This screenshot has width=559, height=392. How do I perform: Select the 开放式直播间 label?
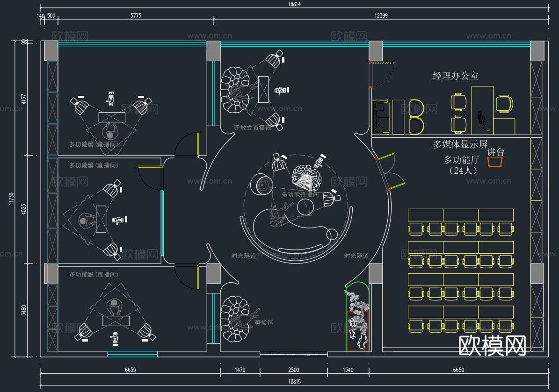(253, 128)
